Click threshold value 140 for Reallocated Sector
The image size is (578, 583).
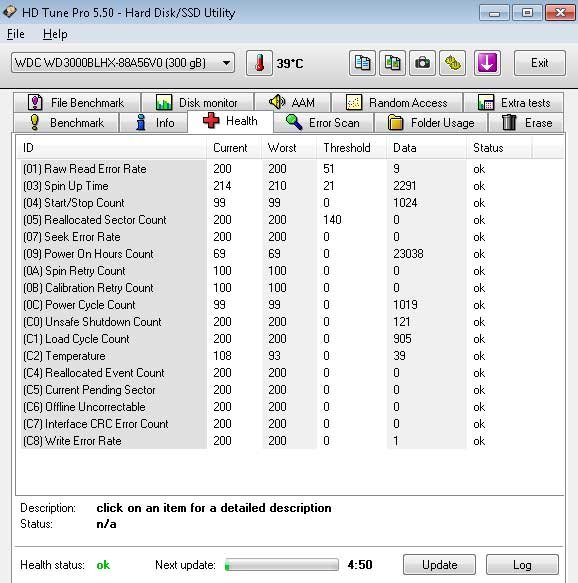pos(332,220)
